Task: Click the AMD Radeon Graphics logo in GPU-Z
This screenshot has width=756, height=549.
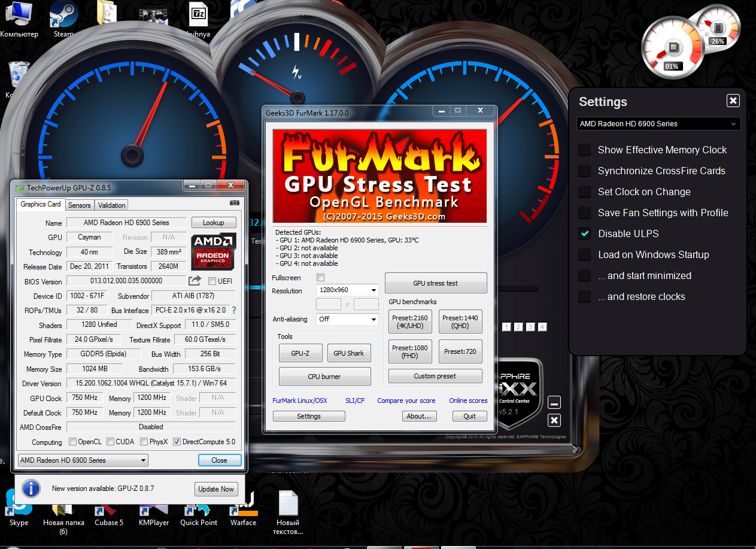Action: click(x=214, y=251)
